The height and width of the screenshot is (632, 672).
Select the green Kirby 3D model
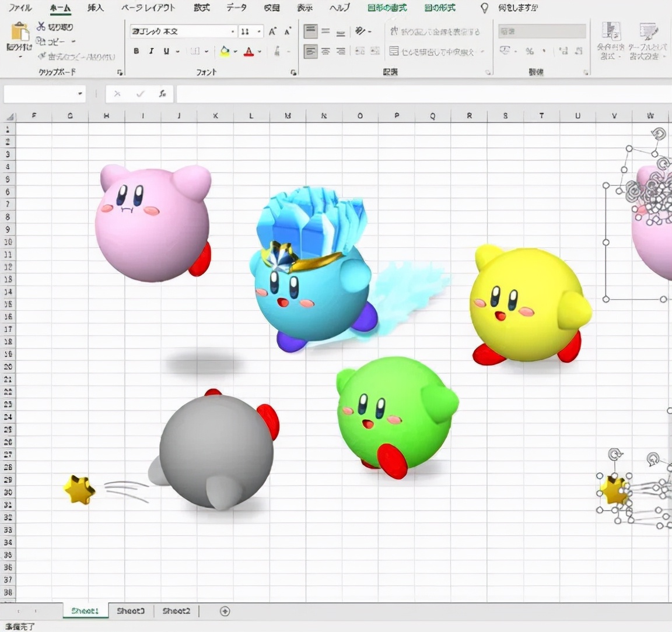(397, 417)
